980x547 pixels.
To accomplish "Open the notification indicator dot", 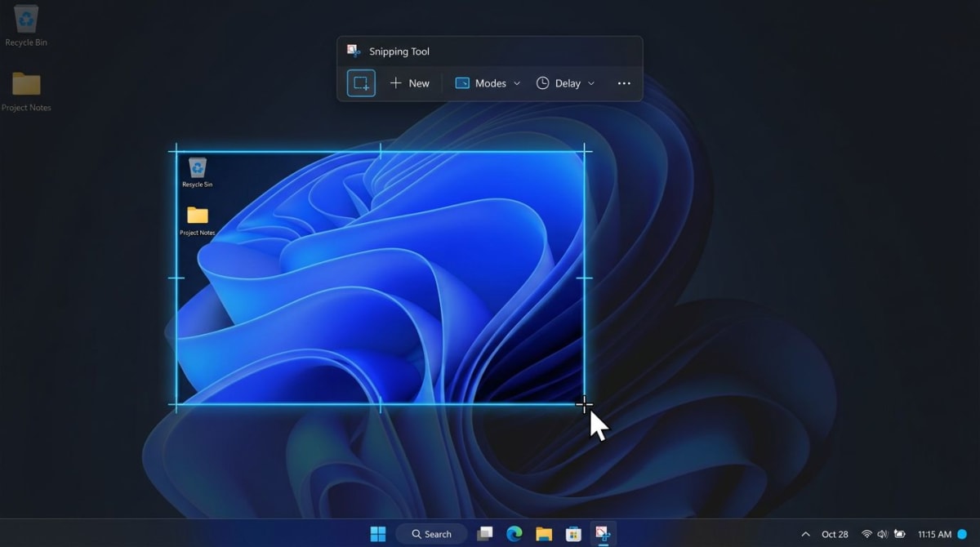I will tap(961, 534).
